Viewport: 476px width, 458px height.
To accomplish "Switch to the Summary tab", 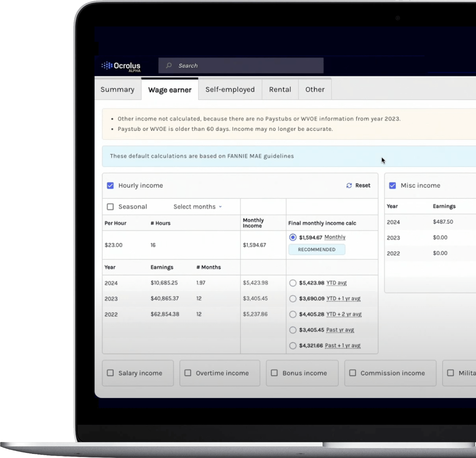I will pyautogui.click(x=117, y=89).
